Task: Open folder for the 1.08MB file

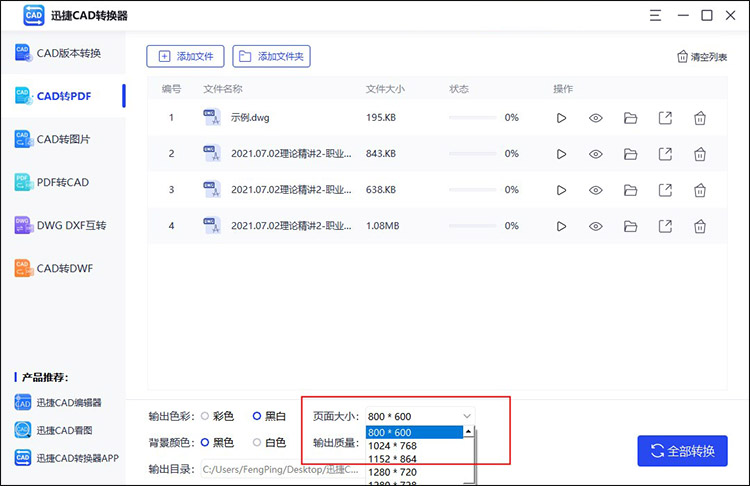Action: (630, 226)
